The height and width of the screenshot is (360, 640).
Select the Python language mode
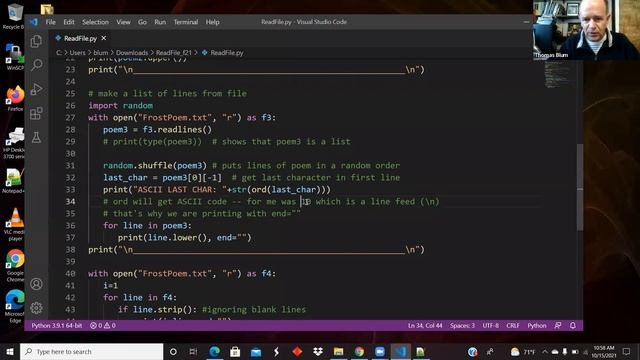tap(537, 326)
